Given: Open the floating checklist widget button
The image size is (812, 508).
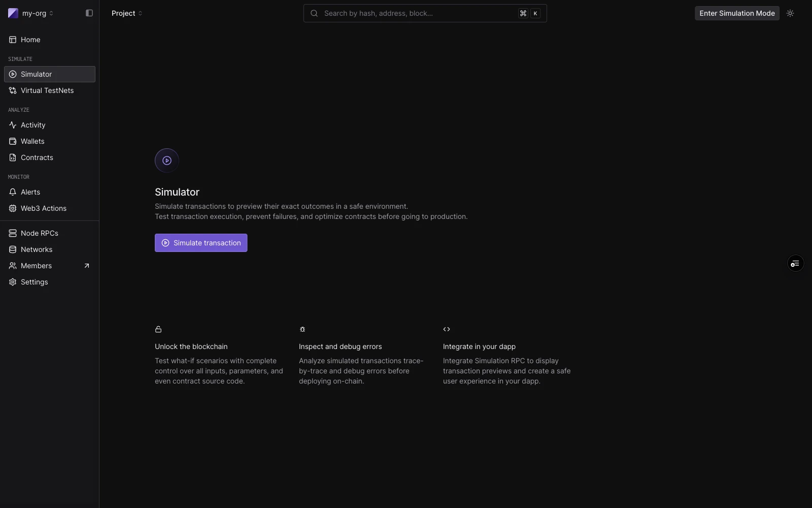Looking at the screenshot, I should (795, 263).
